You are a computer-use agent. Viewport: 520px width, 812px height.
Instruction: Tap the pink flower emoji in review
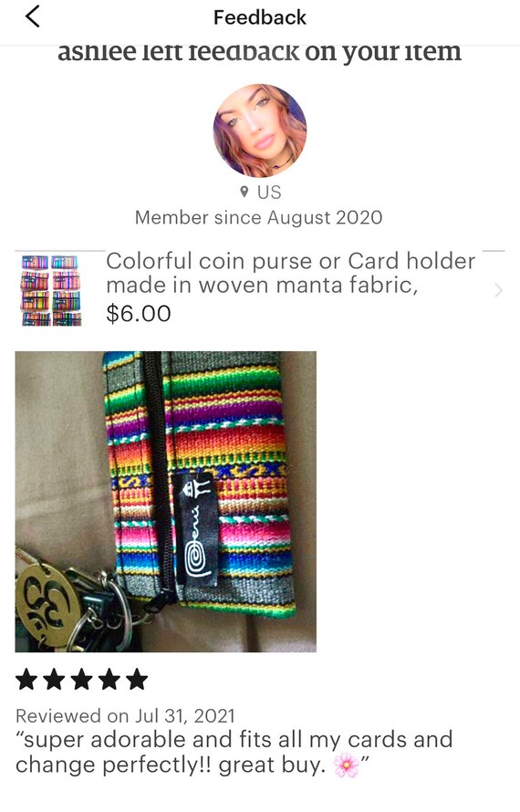pos(347,765)
